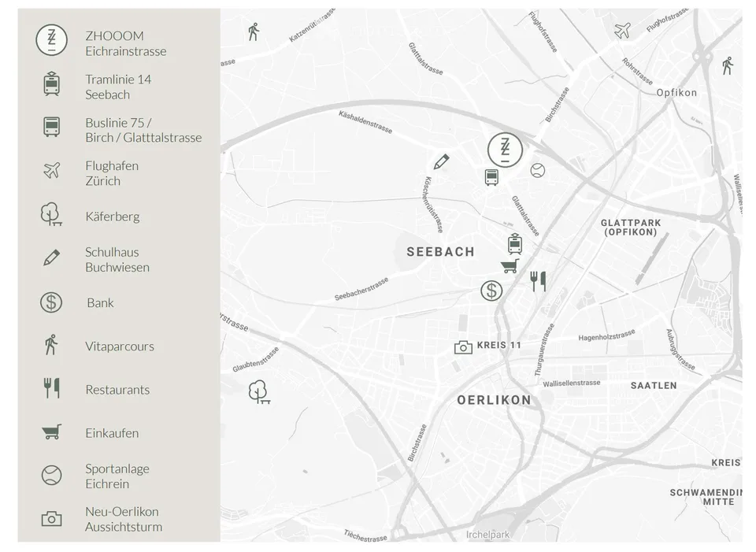Click the Käshaldenstrasse street label
This screenshot has width=756, height=552.
pos(365,122)
